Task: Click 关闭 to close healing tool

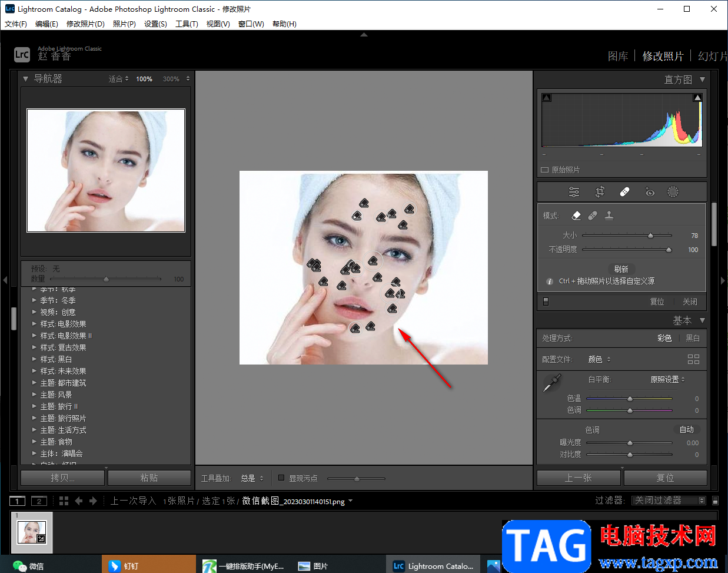Action: click(x=690, y=302)
